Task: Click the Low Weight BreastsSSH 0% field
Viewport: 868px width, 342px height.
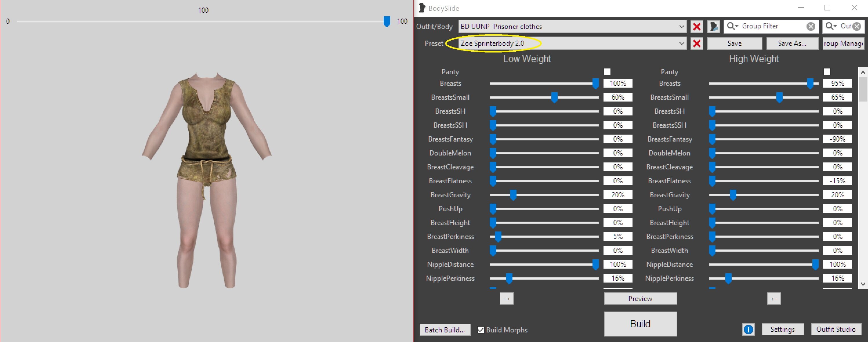Action: 618,125
